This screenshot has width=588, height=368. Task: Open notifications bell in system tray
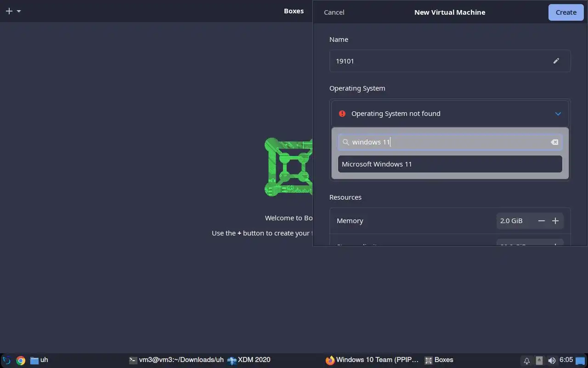coord(526,361)
